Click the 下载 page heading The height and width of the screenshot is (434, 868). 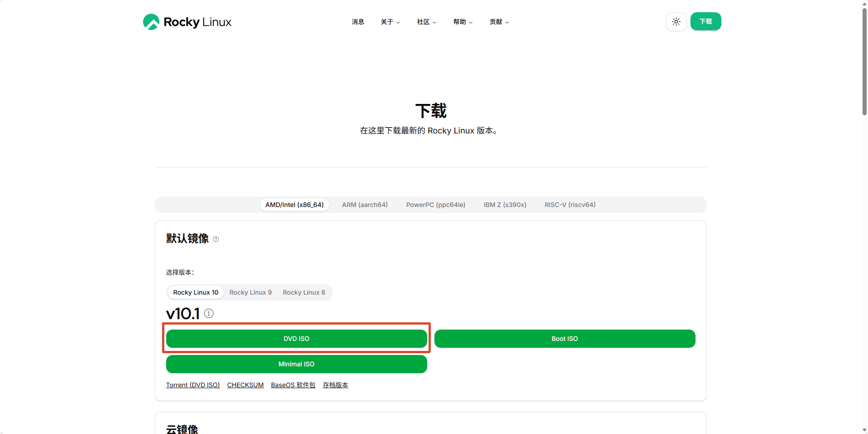click(431, 111)
